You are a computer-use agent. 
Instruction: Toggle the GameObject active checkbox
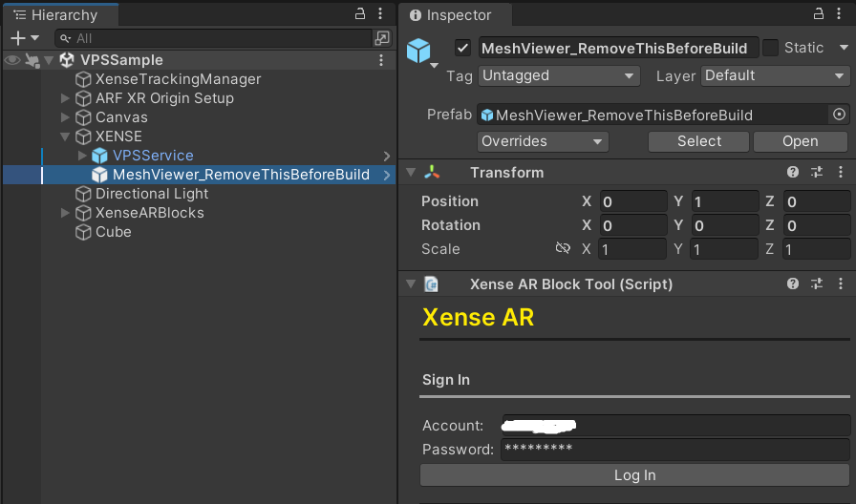(x=463, y=48)
